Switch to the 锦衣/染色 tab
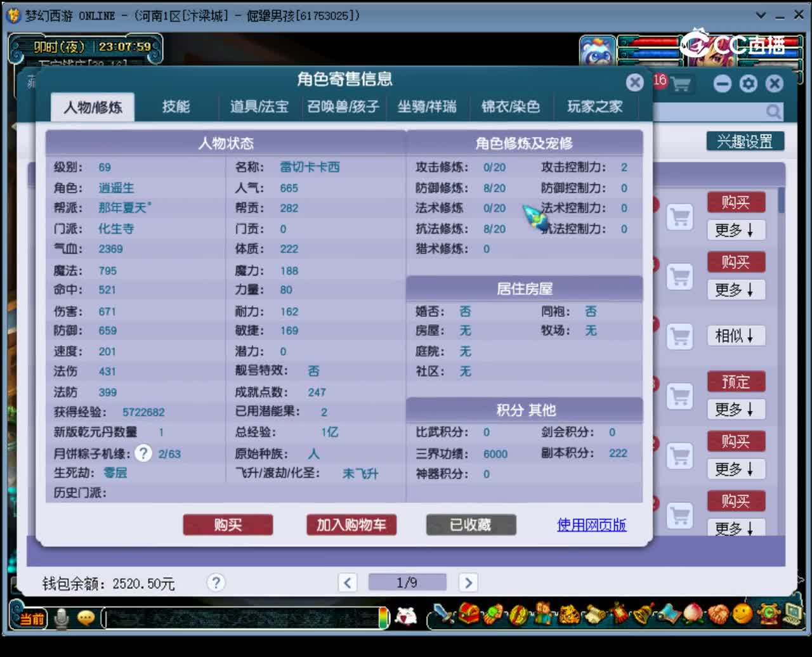This screenshot has height=657, width=812. pyautogui.click(x=510, y=107)
